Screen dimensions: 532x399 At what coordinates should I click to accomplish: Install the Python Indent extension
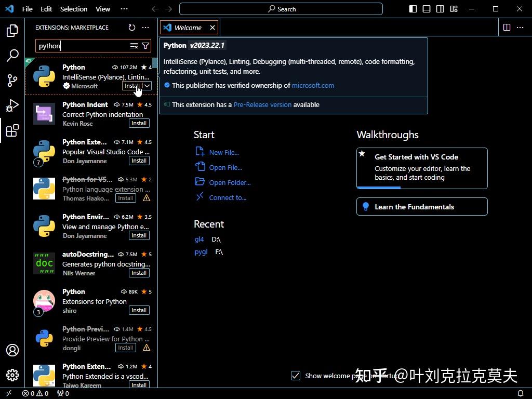click(139, 123)
